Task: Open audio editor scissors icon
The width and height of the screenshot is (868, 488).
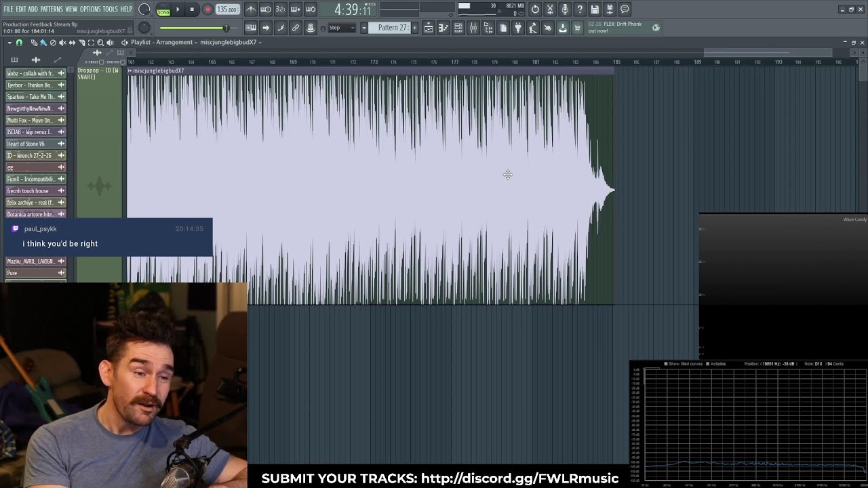Action: click(550, 9)
